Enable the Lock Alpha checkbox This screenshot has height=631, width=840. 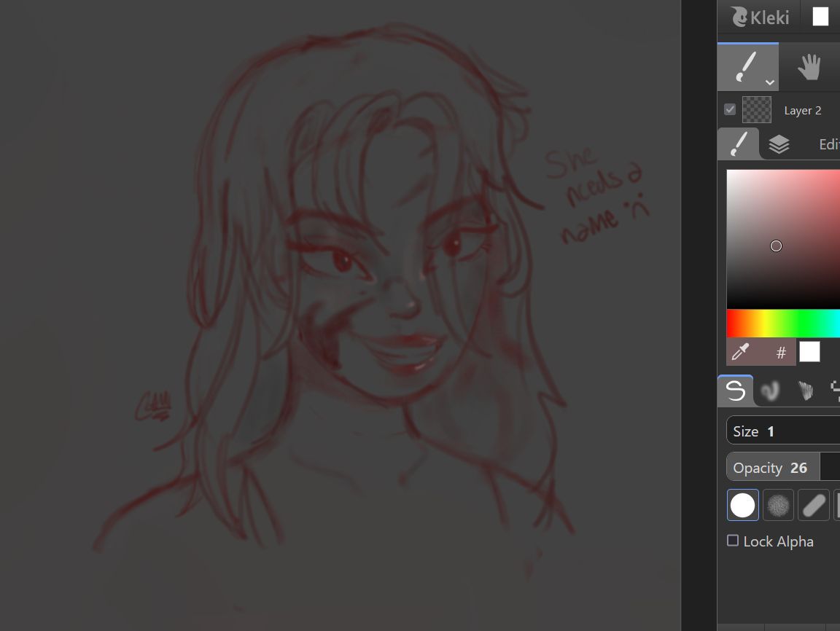pos(732,541)
